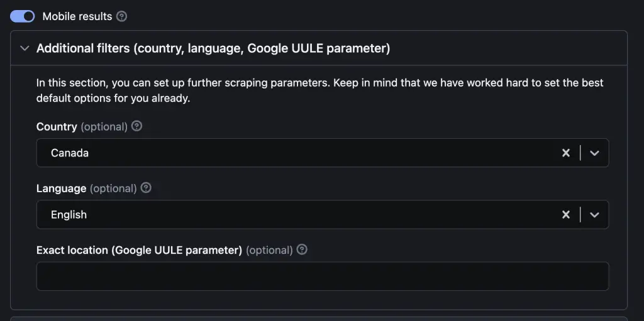The height and width of the screenshot is (321, 644).
Task: Click the Language field label
Action: (x=61, y=188)
